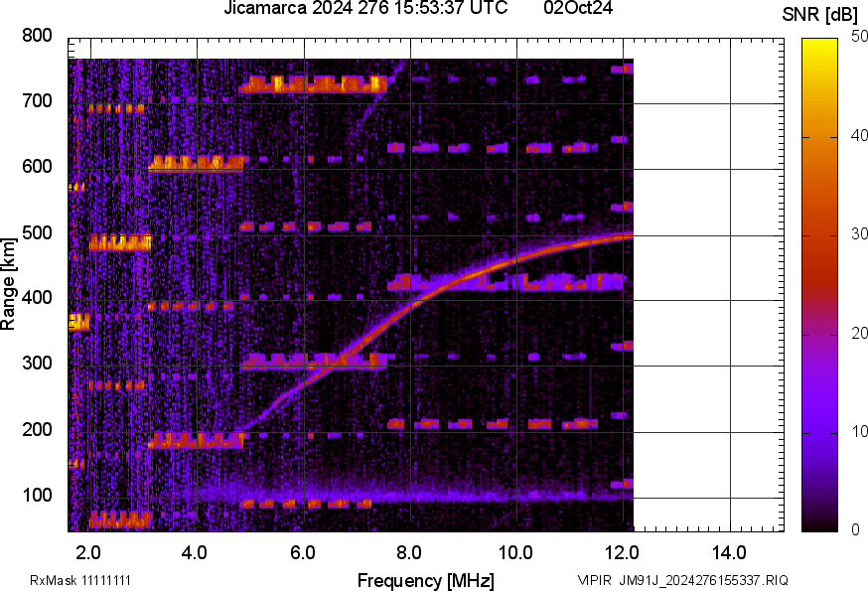Click the 12.0 frequency tick label
This screenshot has width=868, height=591.
click(623, 552)
